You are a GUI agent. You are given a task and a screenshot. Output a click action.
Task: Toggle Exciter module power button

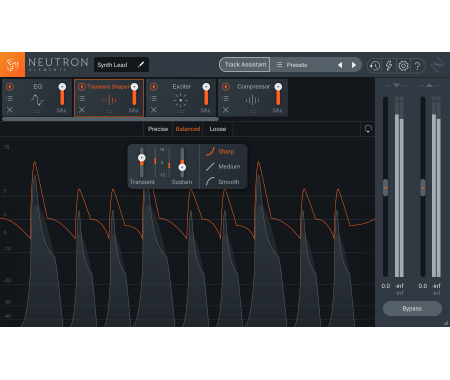154,87
